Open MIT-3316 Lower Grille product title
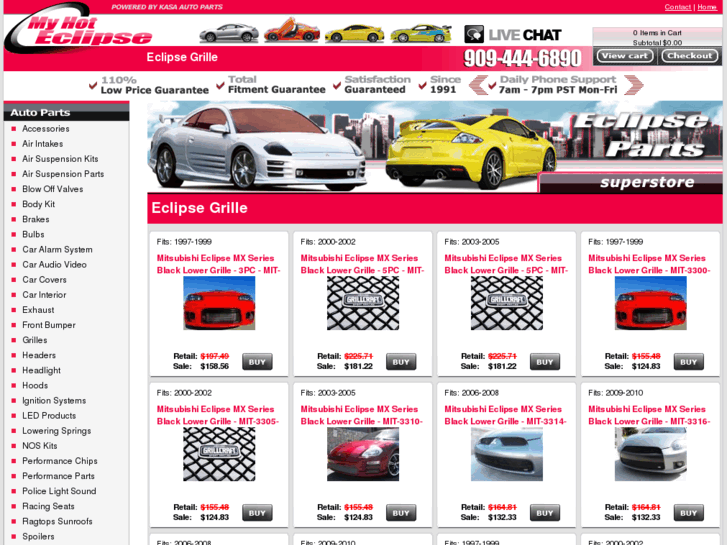Image resolution: width=727 pixels, height=545 pixels. pyautogui.click(x=649, y=416)
